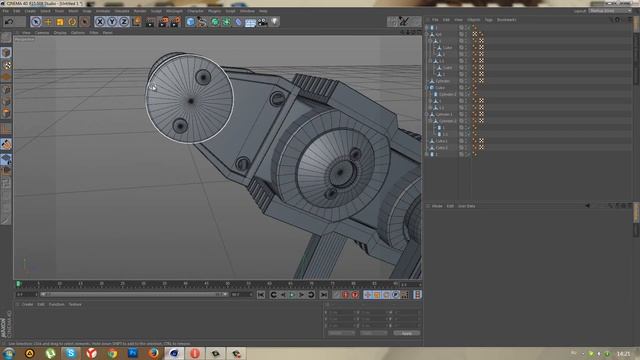Click the green array modeling icon

(x=226, y=22)
